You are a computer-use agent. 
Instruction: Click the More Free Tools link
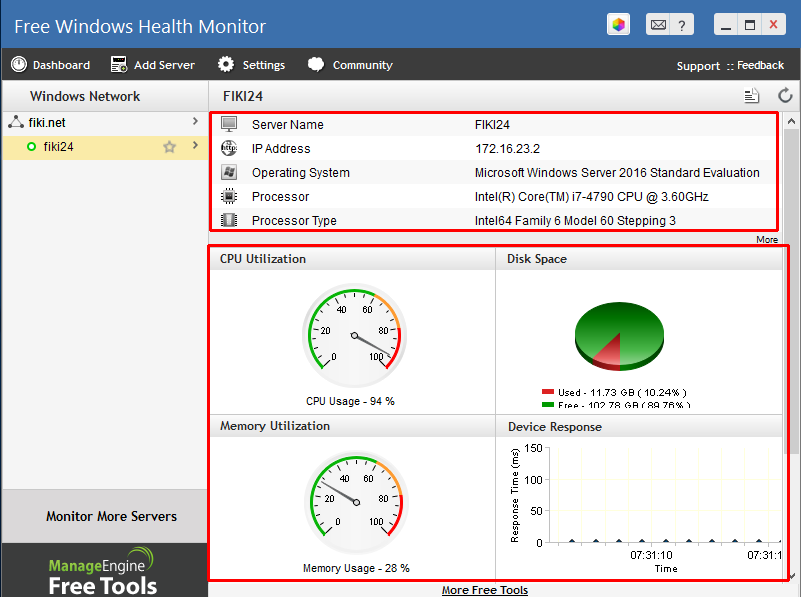[484, 590]
